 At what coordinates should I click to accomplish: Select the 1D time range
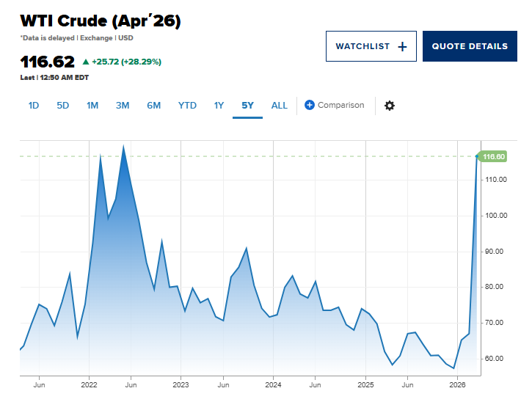point(34,106)
